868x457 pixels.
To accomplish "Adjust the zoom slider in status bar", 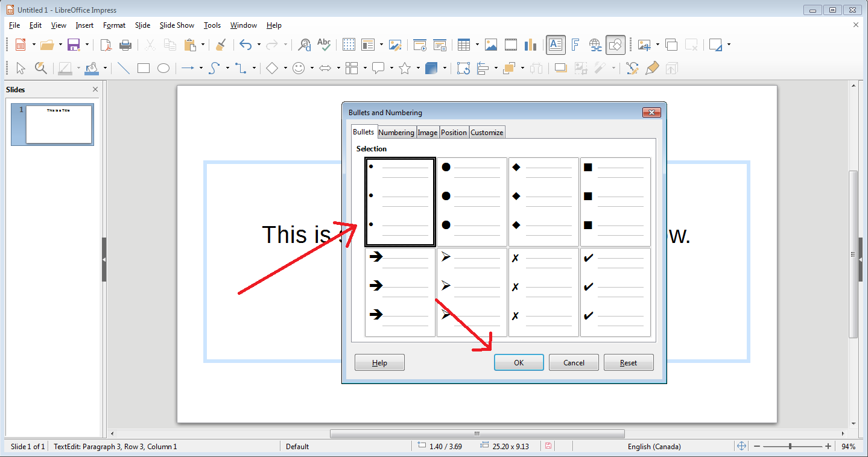I will pos(790,447).
